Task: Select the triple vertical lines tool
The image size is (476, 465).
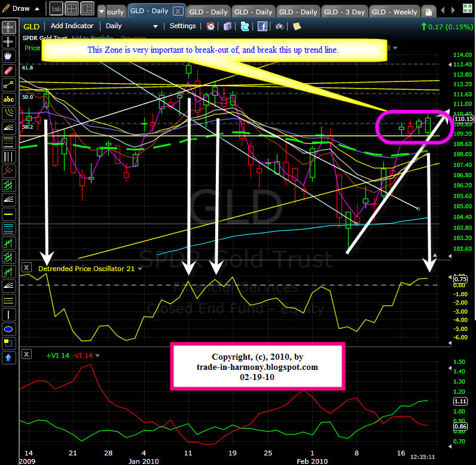Action: [8, 157]
